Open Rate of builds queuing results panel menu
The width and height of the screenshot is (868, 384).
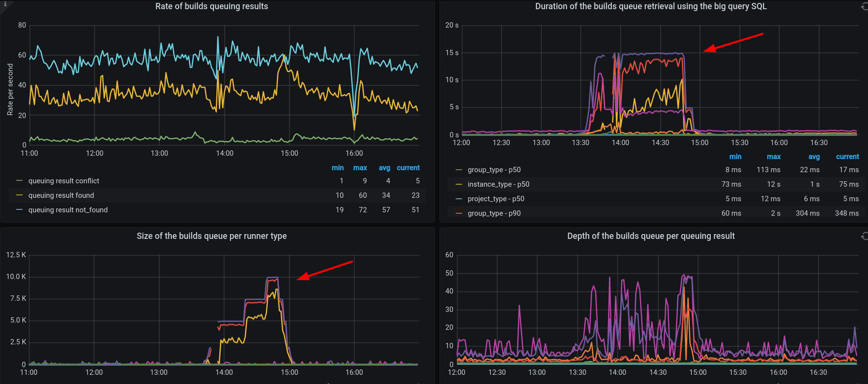212,6
